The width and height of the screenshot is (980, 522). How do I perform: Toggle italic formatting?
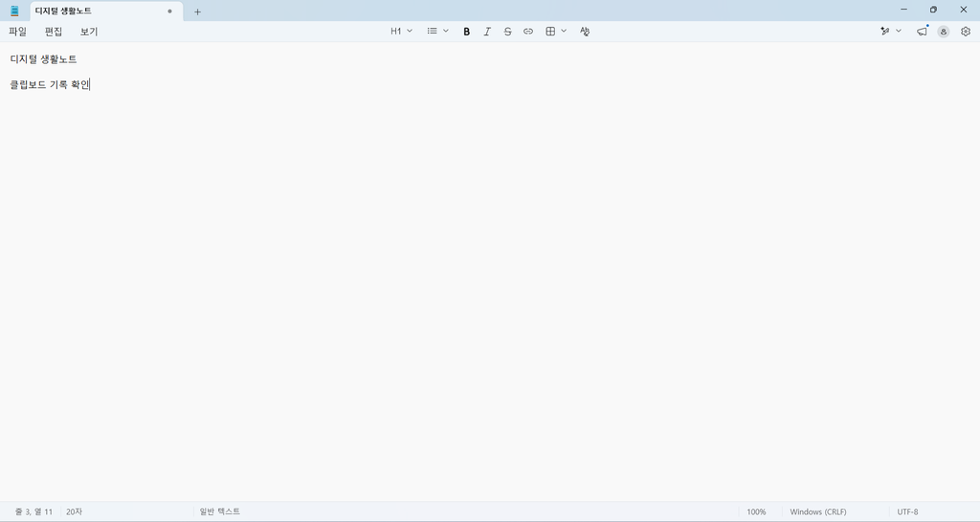tap(487, 32)
